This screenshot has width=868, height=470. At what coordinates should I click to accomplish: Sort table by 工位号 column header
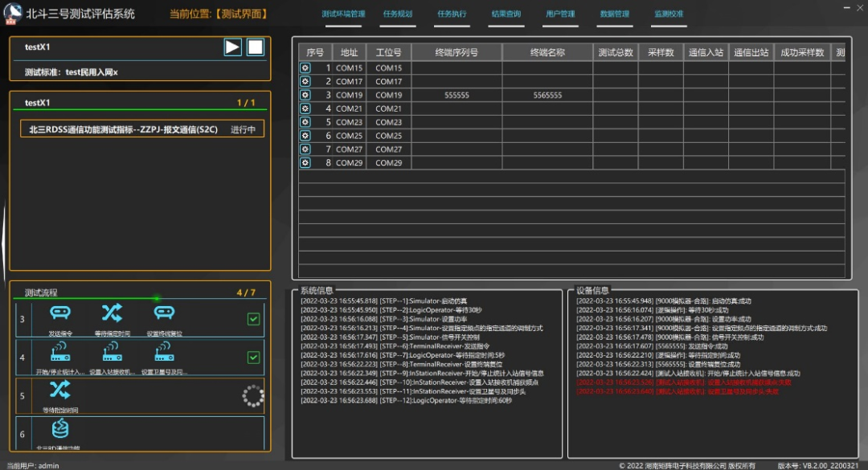coord(388,52)
